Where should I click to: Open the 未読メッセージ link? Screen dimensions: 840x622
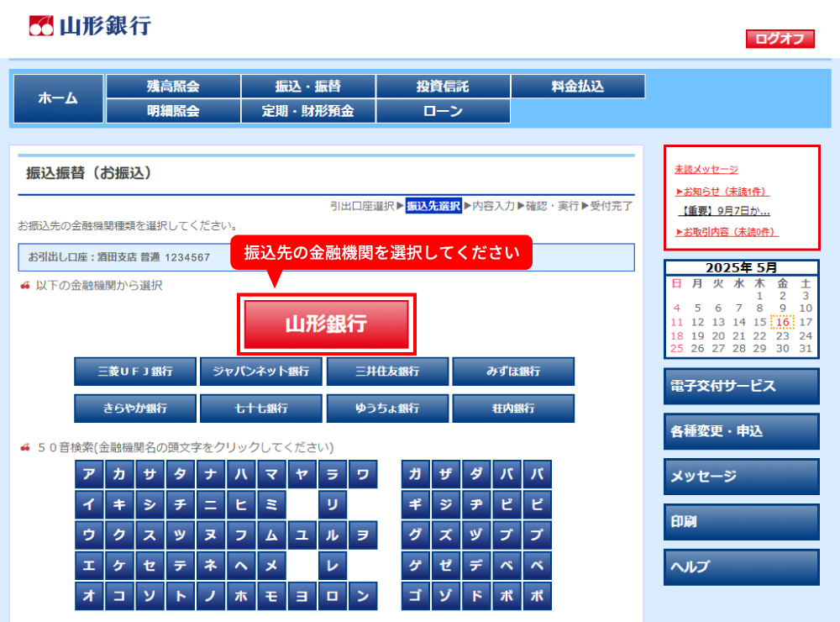pos(706,170)
